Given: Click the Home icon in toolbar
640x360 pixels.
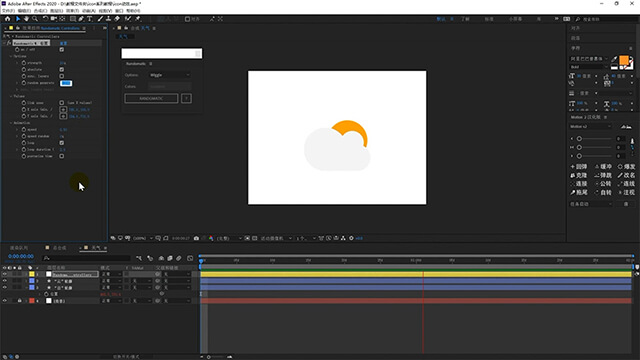Looking at the screenshot, I should [x=7, y=19].
